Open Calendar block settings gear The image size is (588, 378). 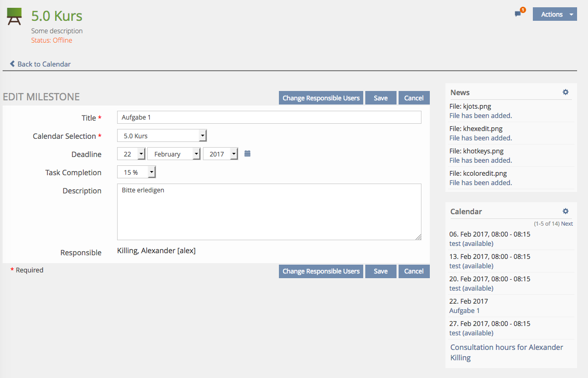[566, 211]
